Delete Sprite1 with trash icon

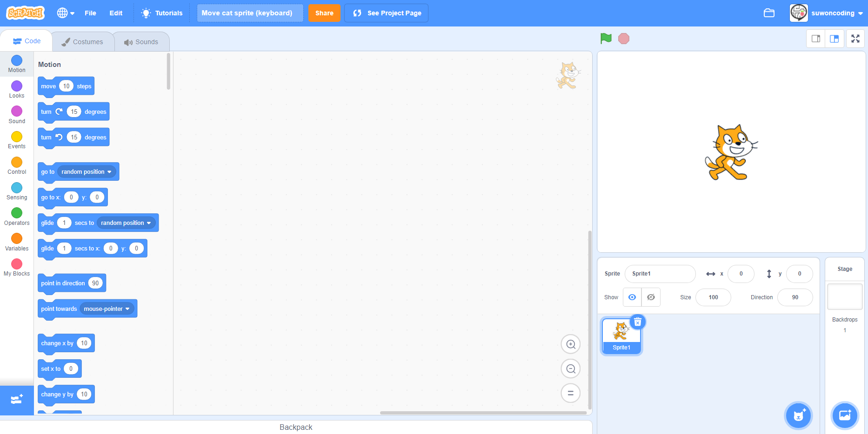pos(638,322)
